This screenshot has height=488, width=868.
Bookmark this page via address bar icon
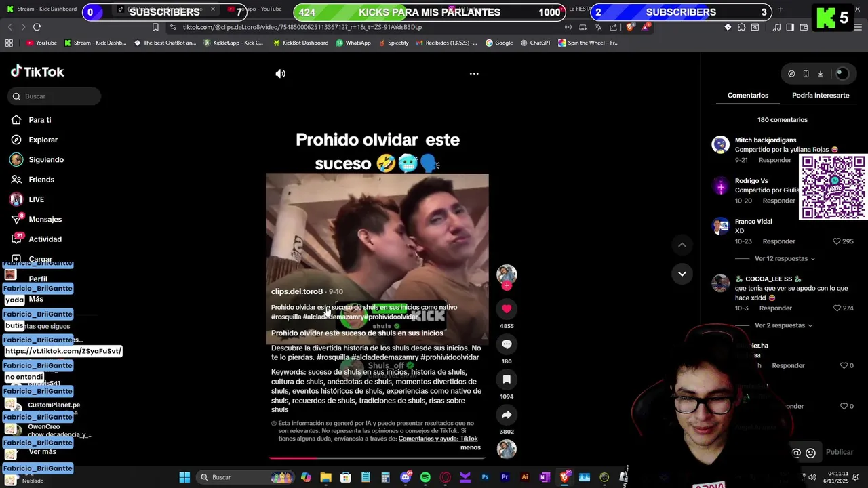[155, 27]
